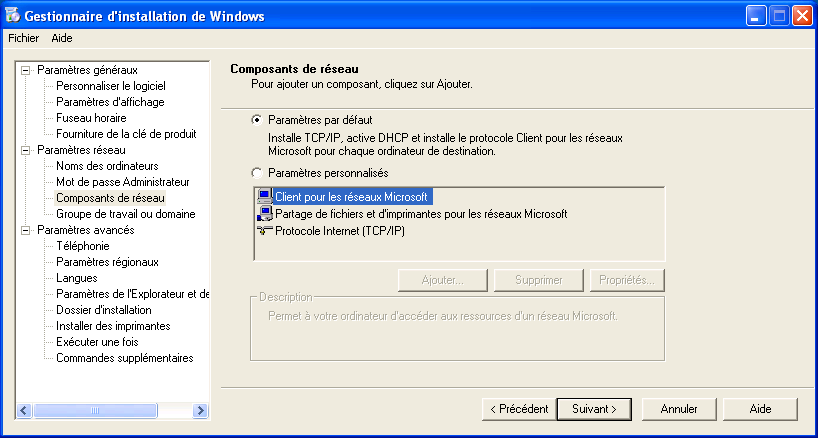Select Dossier d'installation in the tree
The height and width of the screenshot is (438, 818).
tap(104, 310)
